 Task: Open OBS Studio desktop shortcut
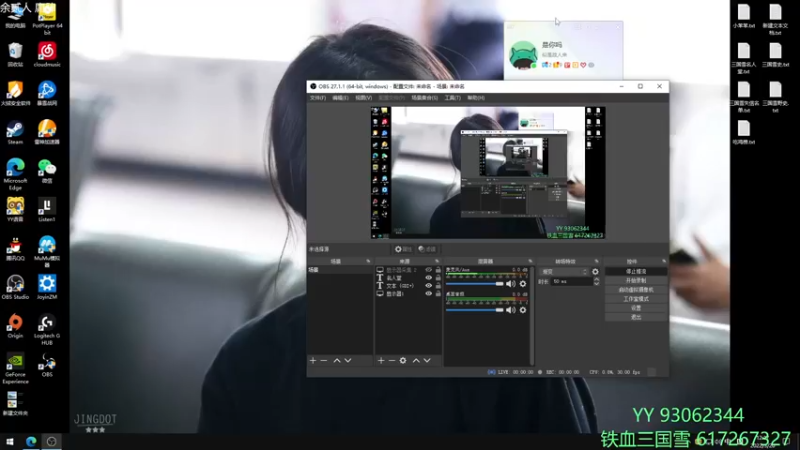15,287
